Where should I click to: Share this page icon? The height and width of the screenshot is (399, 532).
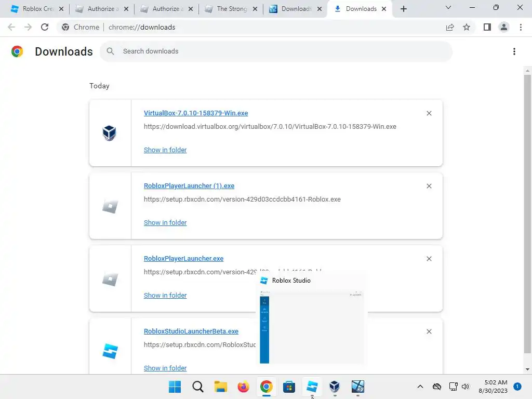coord(450,27)
